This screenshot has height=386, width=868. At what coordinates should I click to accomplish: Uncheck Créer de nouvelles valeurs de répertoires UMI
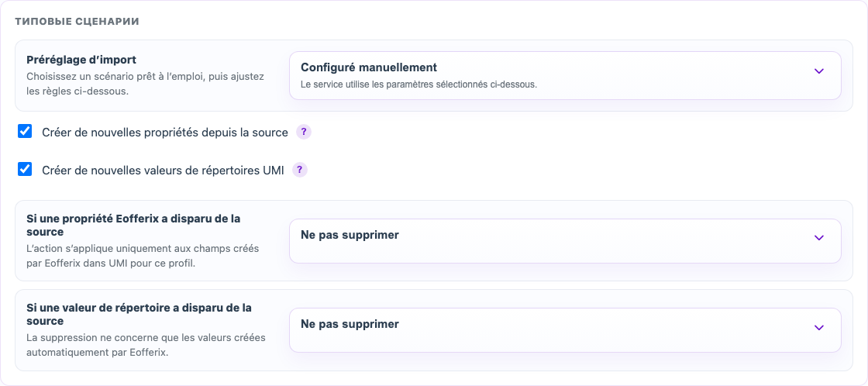(25, 169)
